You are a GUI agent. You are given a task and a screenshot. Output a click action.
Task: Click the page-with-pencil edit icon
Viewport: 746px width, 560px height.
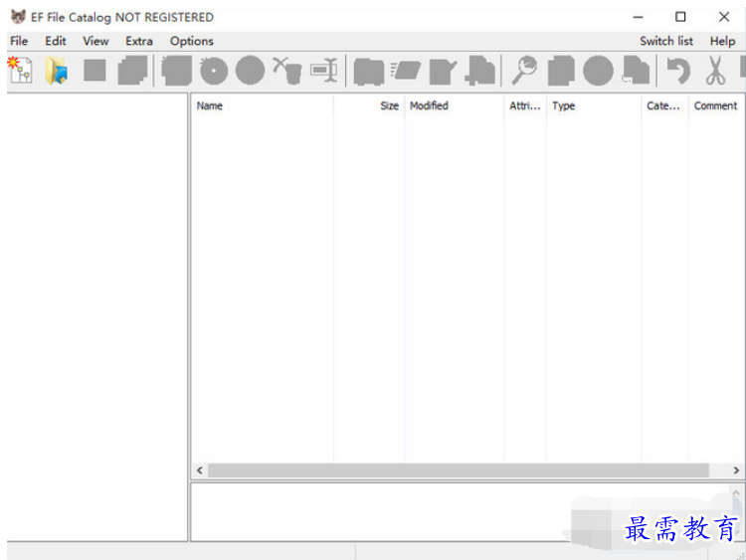point(443,72)
